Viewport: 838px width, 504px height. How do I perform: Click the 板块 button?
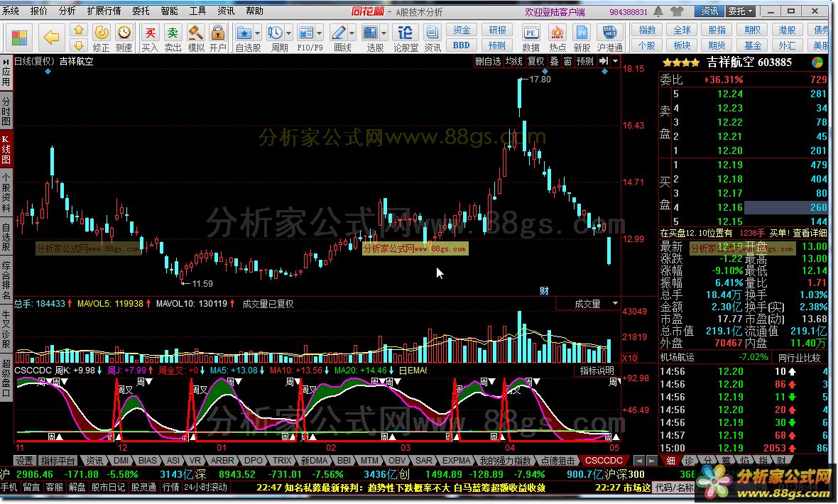(682, 45)
